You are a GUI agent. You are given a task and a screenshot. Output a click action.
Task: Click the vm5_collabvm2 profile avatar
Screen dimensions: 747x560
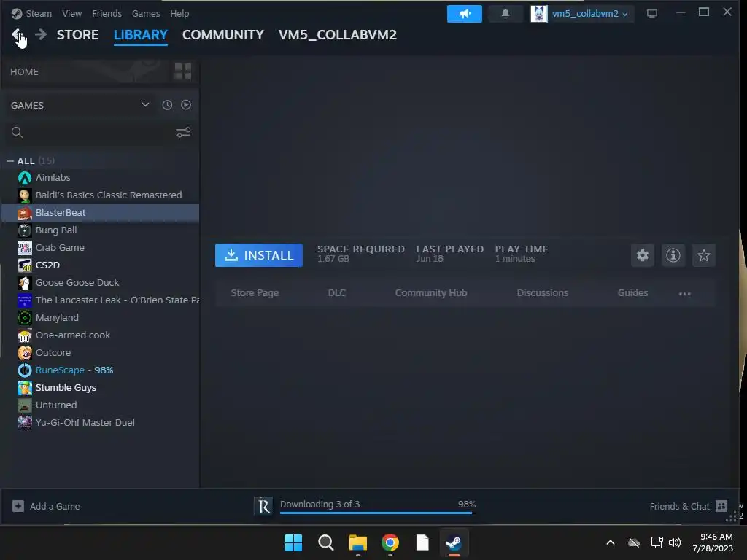tap(539, 14)
